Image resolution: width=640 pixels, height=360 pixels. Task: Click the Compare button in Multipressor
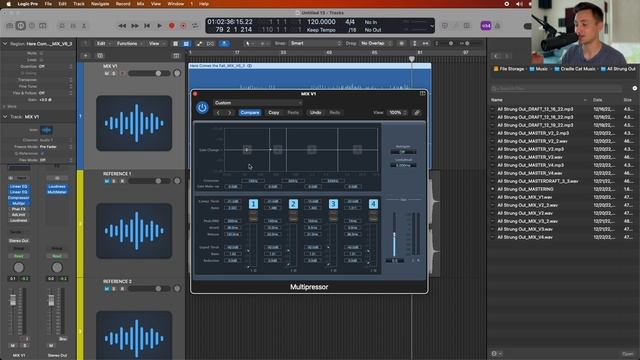250,113
